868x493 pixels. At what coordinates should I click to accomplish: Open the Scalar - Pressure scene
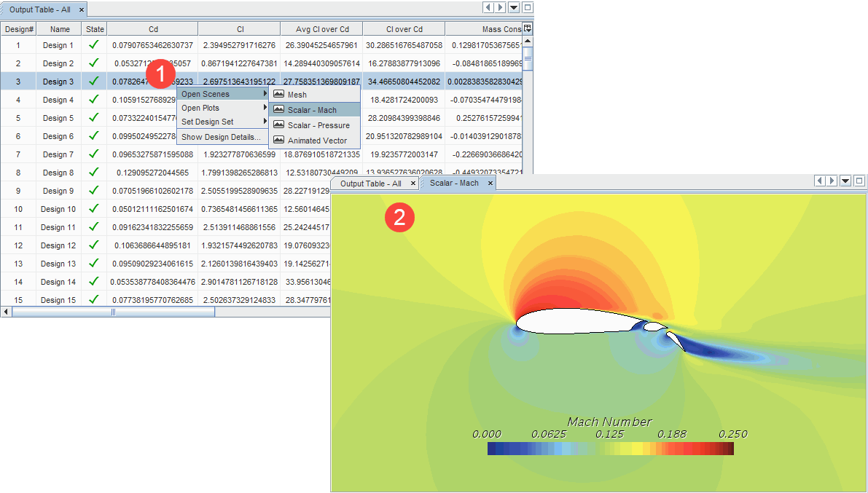(318, 125)
